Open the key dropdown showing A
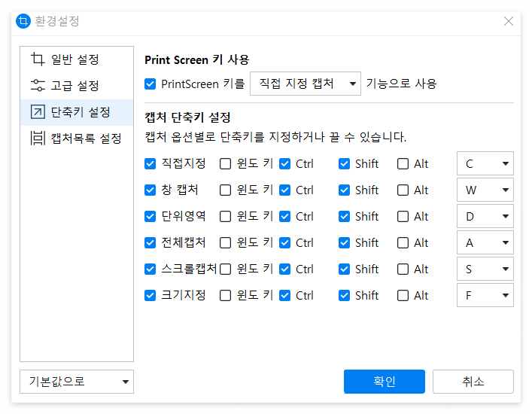 point(485,242)
